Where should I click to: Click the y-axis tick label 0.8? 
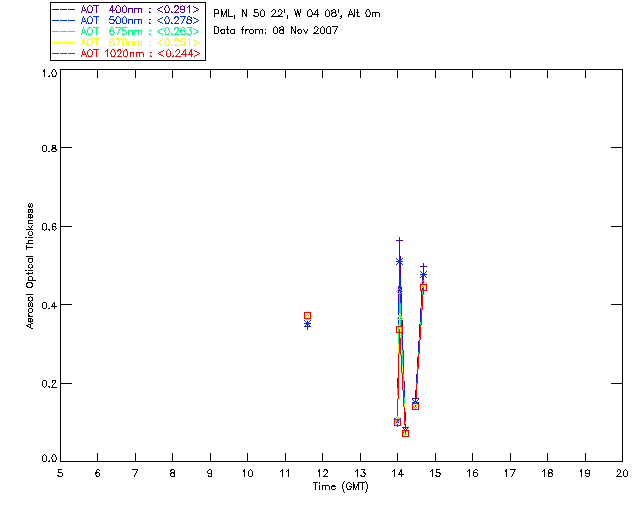click(49, 148)
